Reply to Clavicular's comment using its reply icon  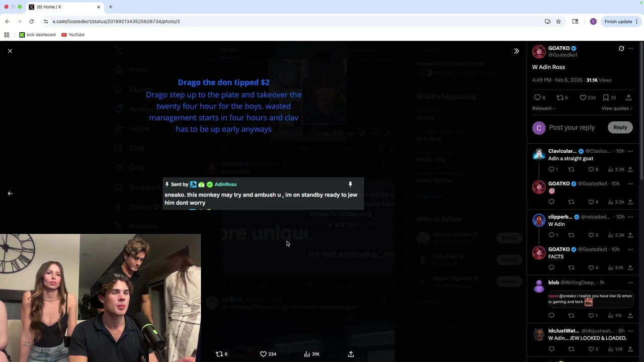click(553, 169)
